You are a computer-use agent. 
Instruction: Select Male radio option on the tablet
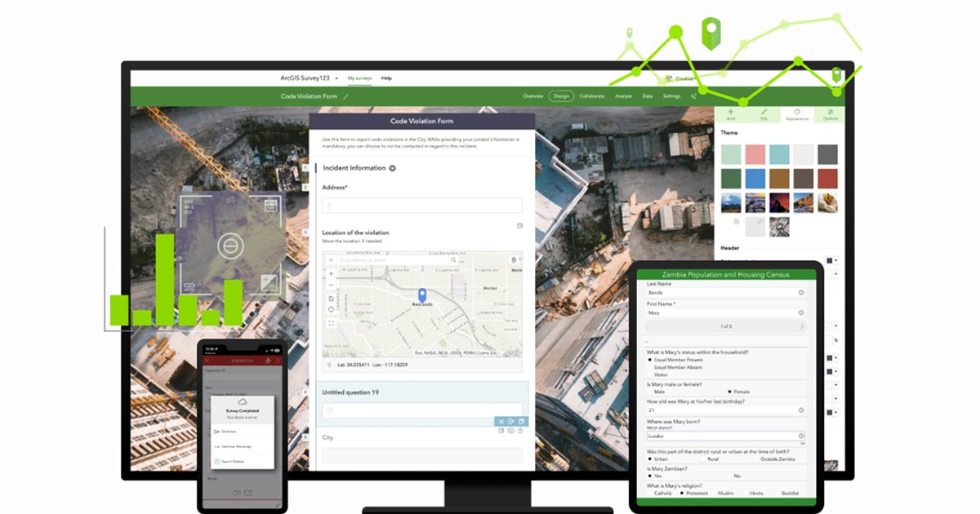tap(650, 392)
